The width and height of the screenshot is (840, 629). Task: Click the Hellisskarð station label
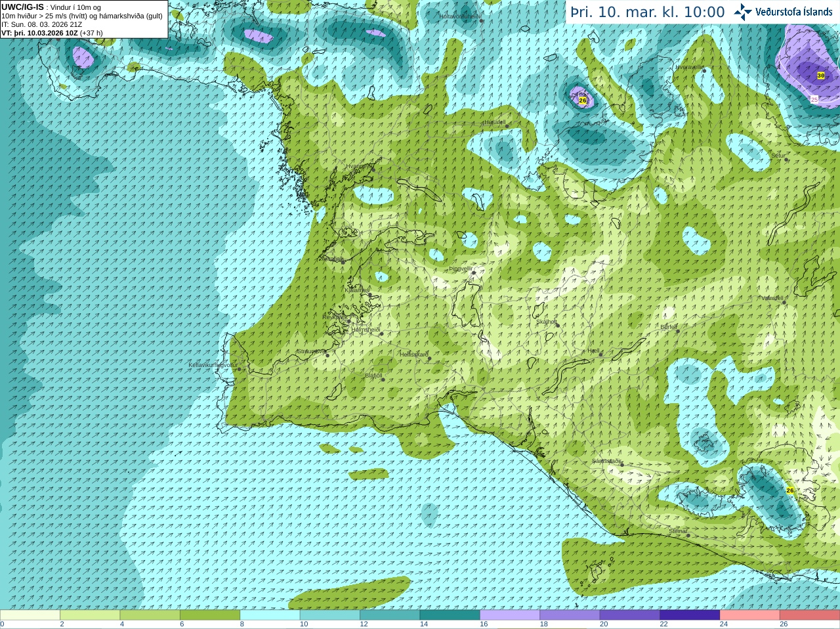[x=414, y=355]
